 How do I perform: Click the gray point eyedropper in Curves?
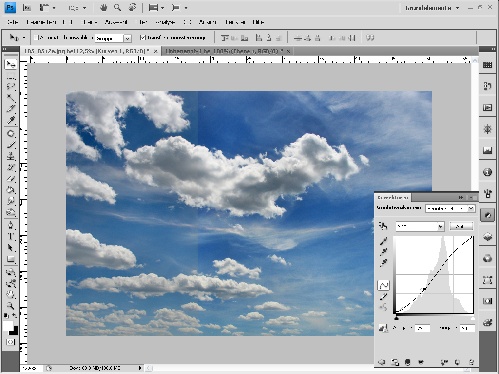(383, 252)
